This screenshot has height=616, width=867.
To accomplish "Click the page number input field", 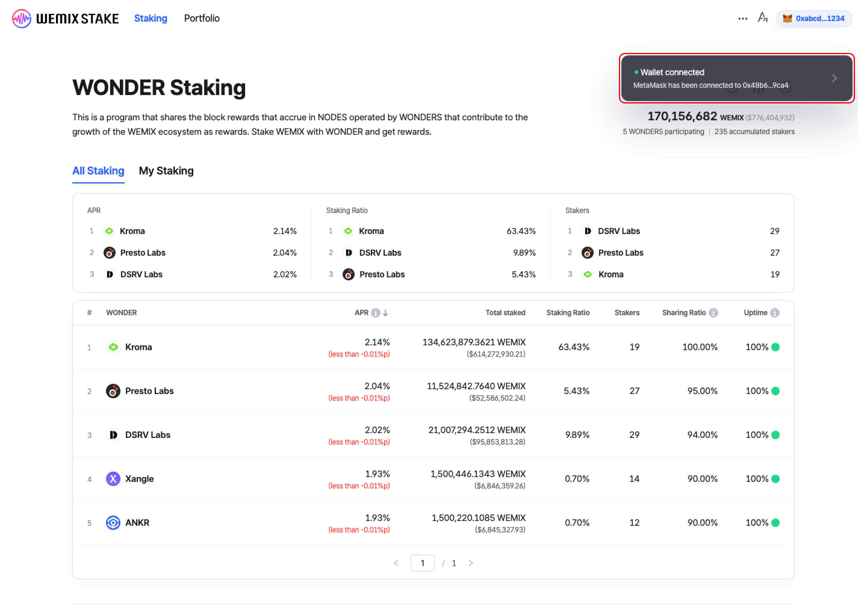I will coord(422,563).
